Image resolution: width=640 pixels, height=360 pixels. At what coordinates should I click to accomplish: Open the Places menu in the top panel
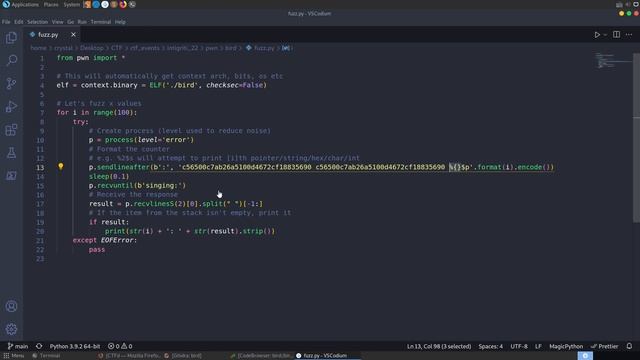pyautogui.click(x=51, y=4)
